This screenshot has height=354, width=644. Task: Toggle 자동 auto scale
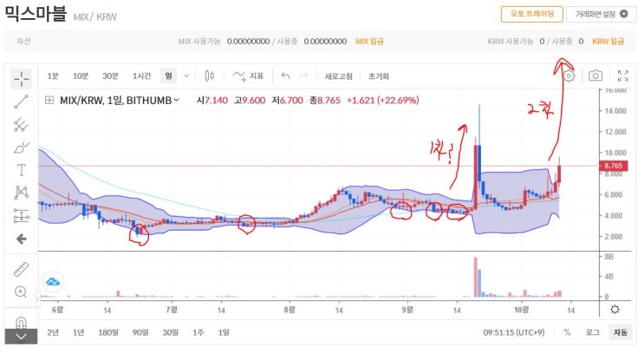tap(621, 332)
